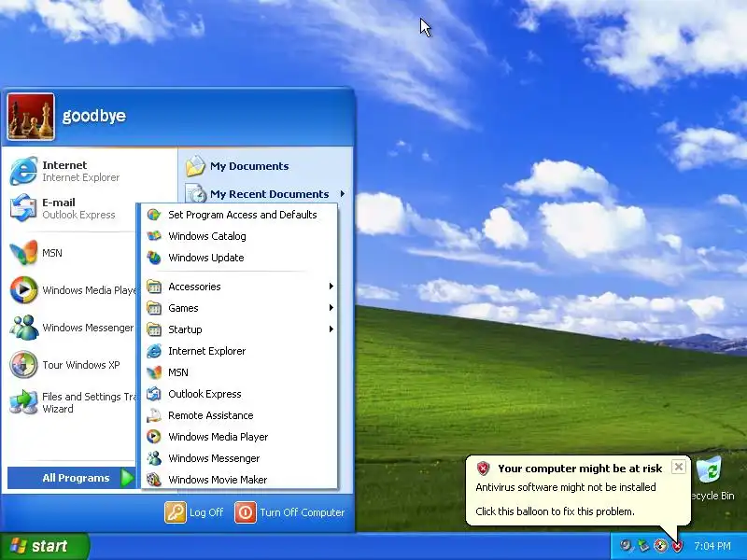
Task: Click 'Antivirus software might not be installed' text
Action: (x=566, y=487)
